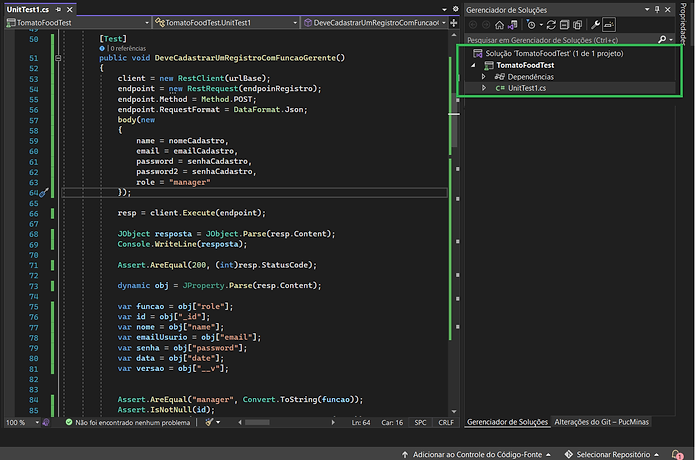The image size is (695, 460).
Task: Toggle Preview Selected Items icon
Action: pyautogui.click(x=609, y=25)
